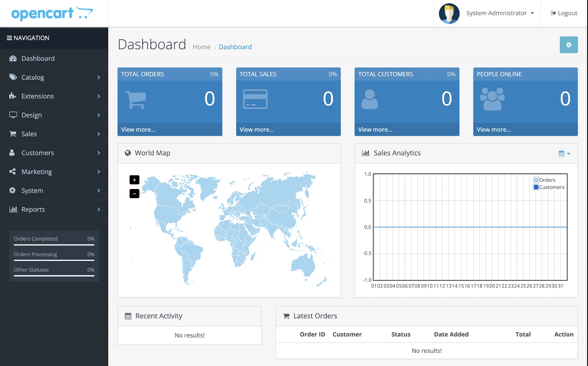Open the Reports navigation item
The width and height of the screenshot is (588, 366).
coord(54,210)
